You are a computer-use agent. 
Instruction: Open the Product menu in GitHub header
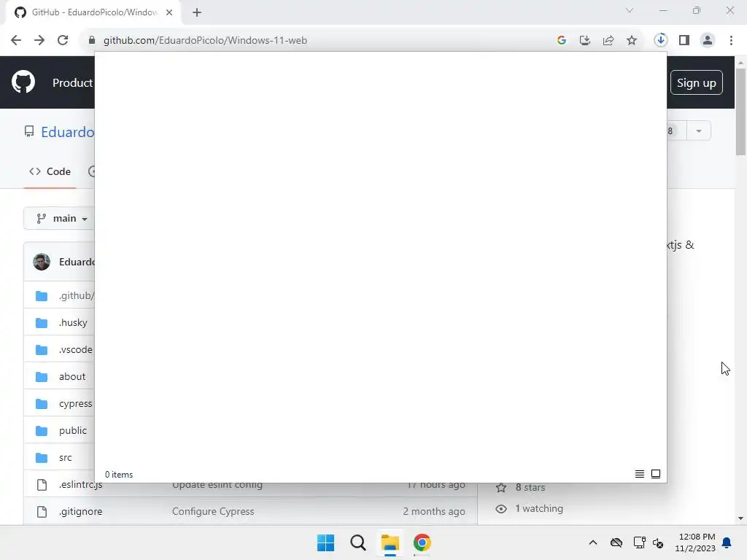[72, 83]
